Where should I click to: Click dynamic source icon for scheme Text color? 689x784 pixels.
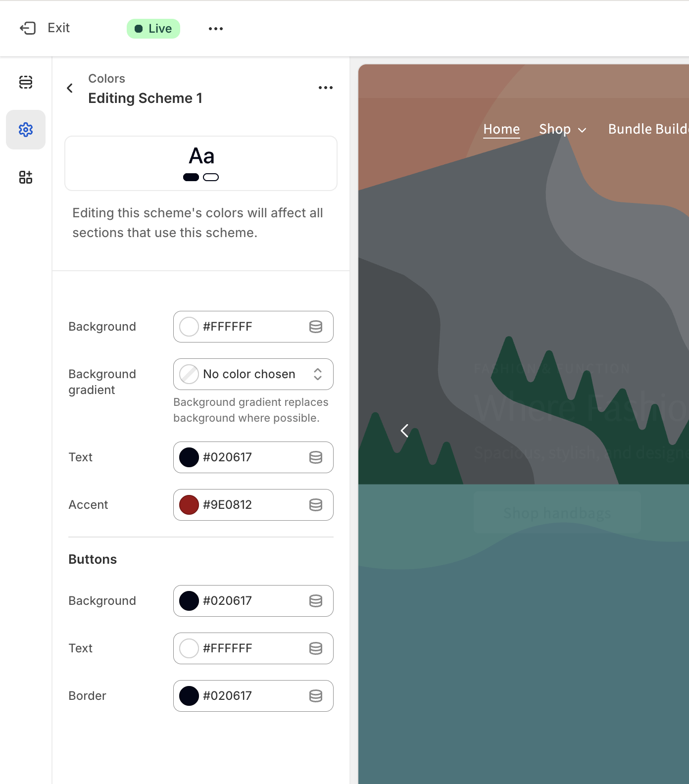(316, 457)
